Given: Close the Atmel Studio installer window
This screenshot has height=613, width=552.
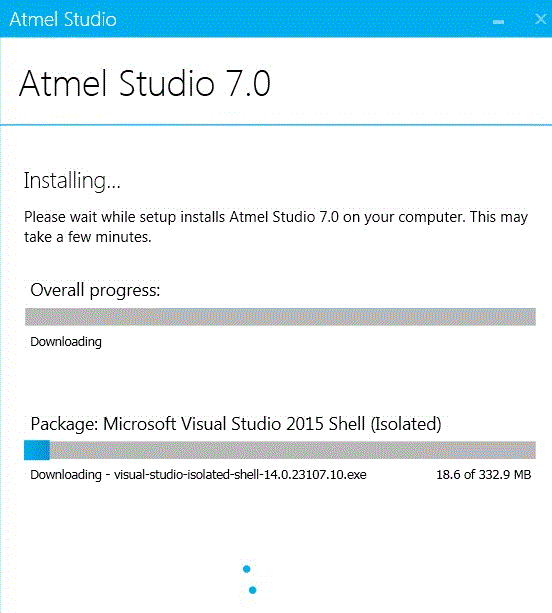Looking at the screenshot, I should tap(541, 19).
